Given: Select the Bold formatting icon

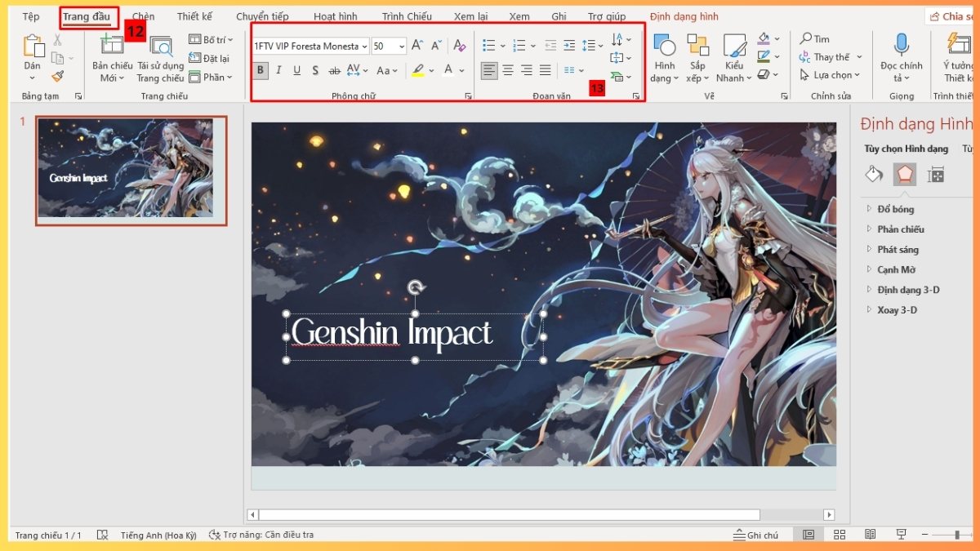Looking at the screenshot, I should 260,70.
